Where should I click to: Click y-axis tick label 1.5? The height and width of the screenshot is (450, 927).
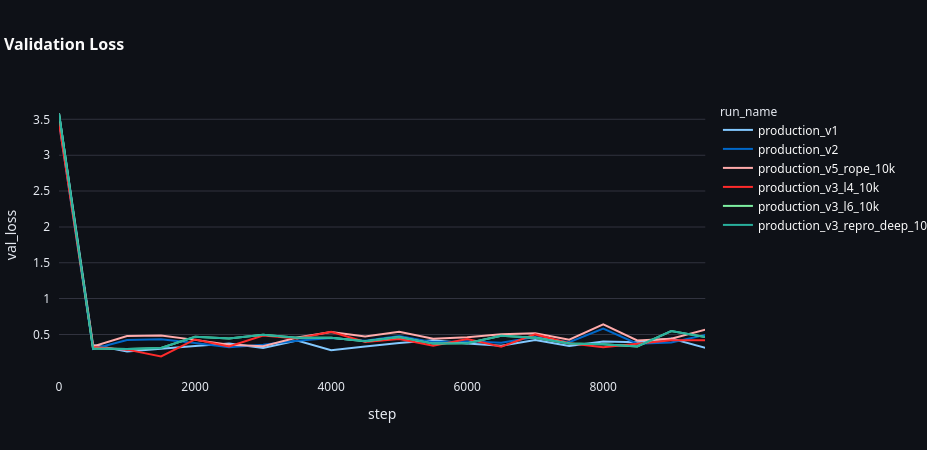(41, 263)
